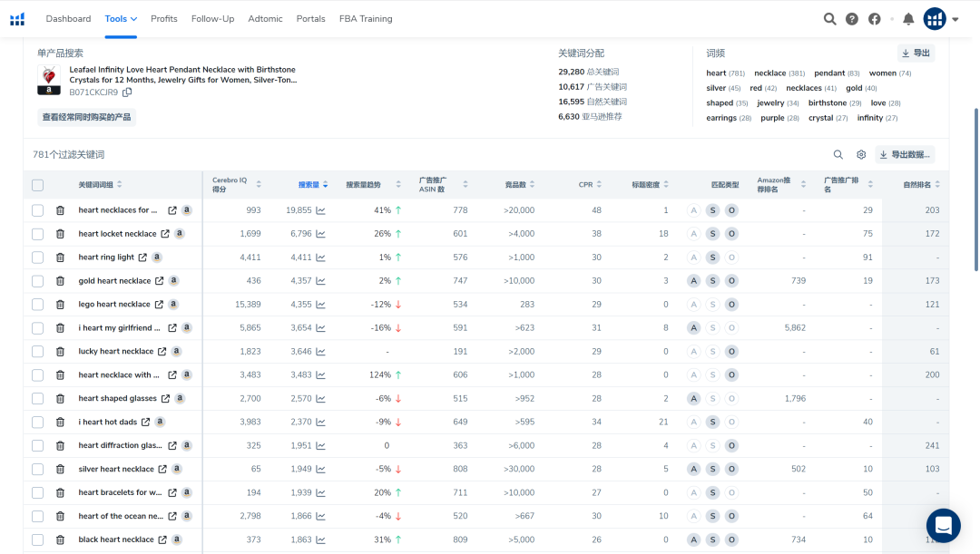Check the heart ring light checkbox
The image size is (980, 554).
[37, 258]
